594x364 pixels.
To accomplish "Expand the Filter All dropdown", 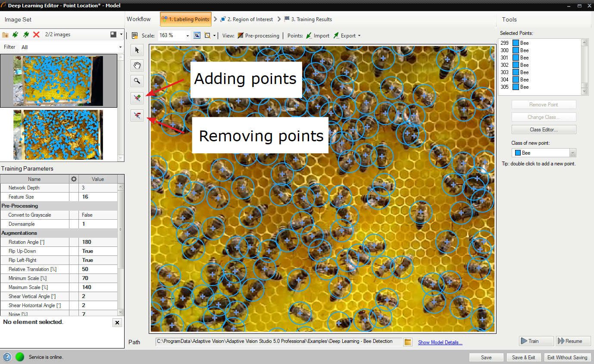I will coord(120,47).
